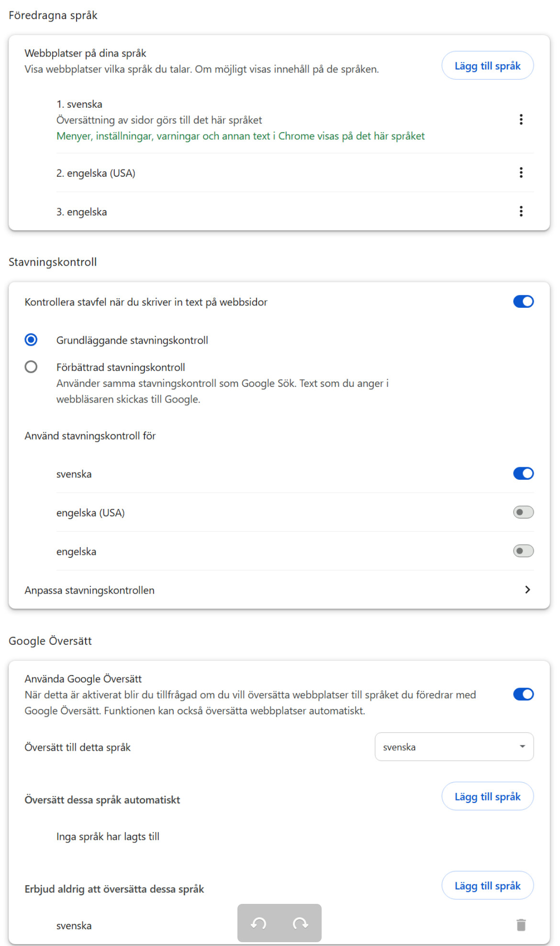Click the Inga språk har lagts till text

pyautogui.click(x=108, y=836)
